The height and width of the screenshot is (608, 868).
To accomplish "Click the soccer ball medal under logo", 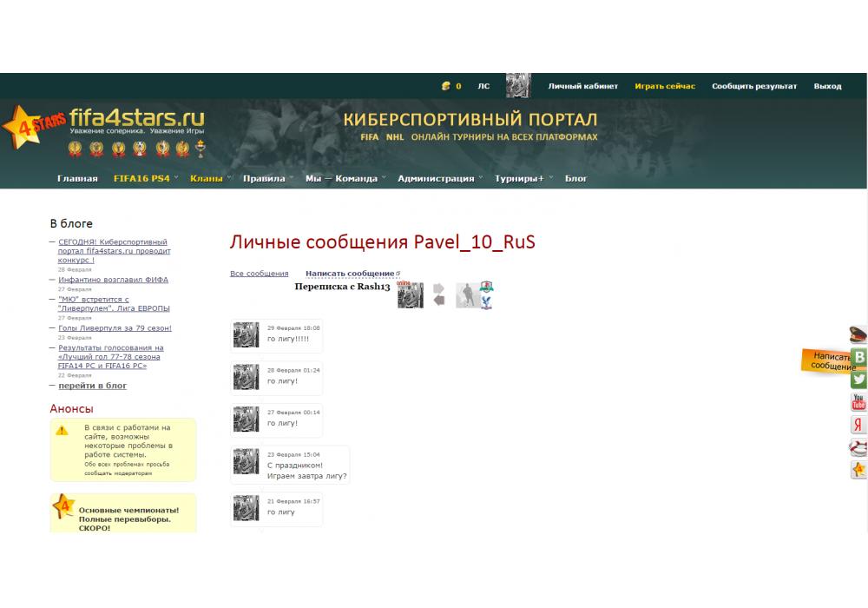I will coord(140,149).
